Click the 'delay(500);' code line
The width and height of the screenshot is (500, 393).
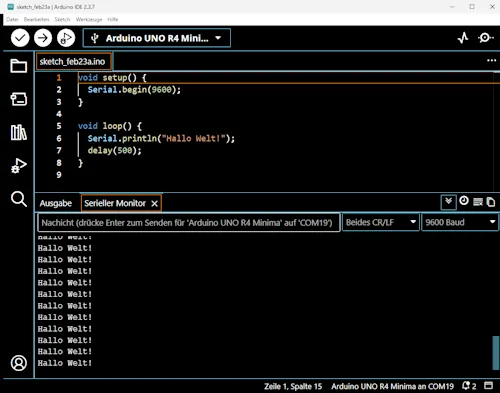pyautogui.click(x=114, y=150)
